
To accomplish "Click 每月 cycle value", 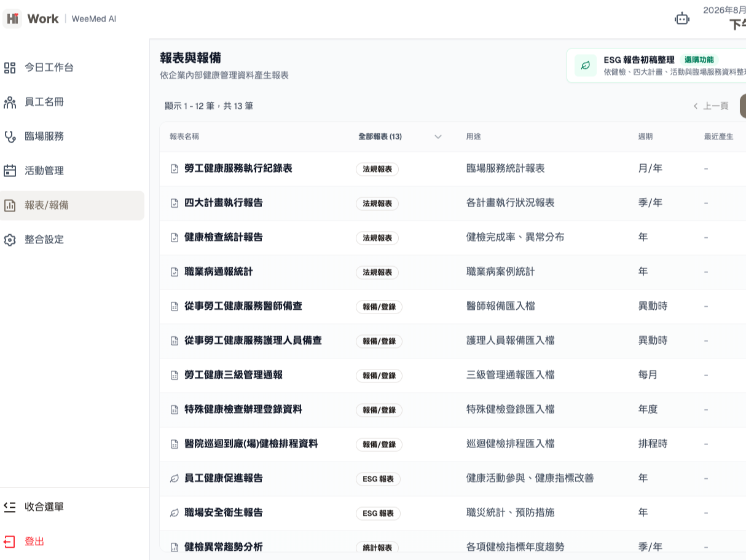I will click(648, 375).
